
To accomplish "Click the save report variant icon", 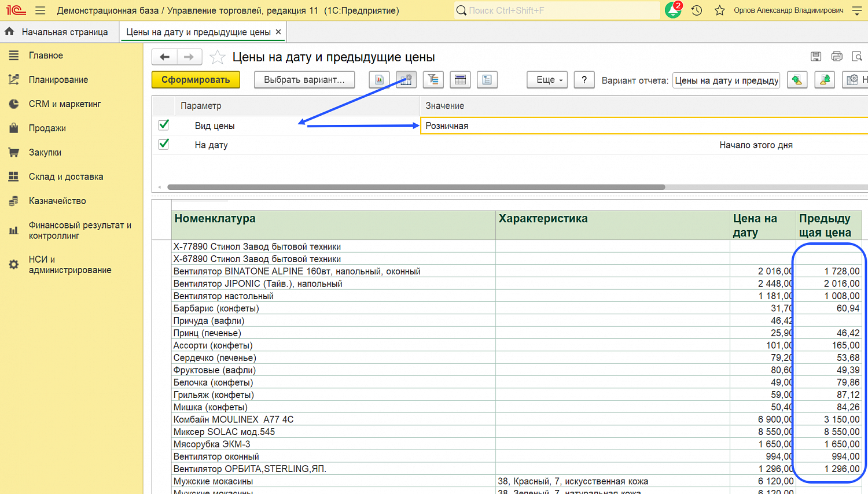I will 824,80.
